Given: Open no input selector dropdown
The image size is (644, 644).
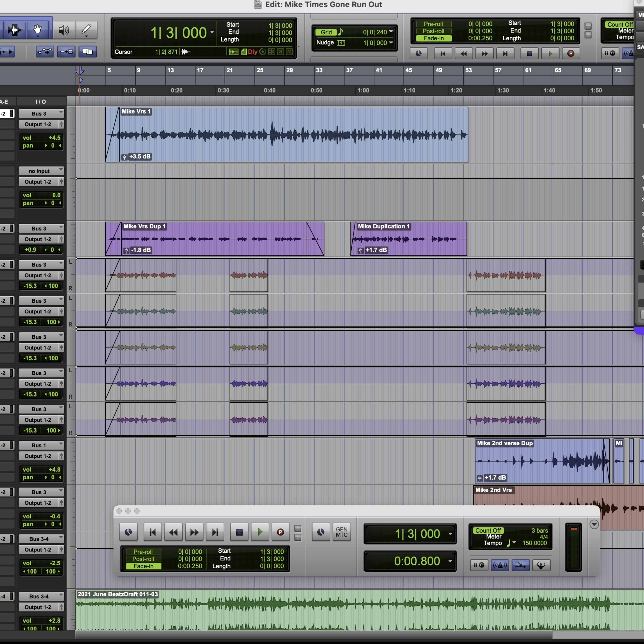Looking at the screenshot, I should (41, 171).
